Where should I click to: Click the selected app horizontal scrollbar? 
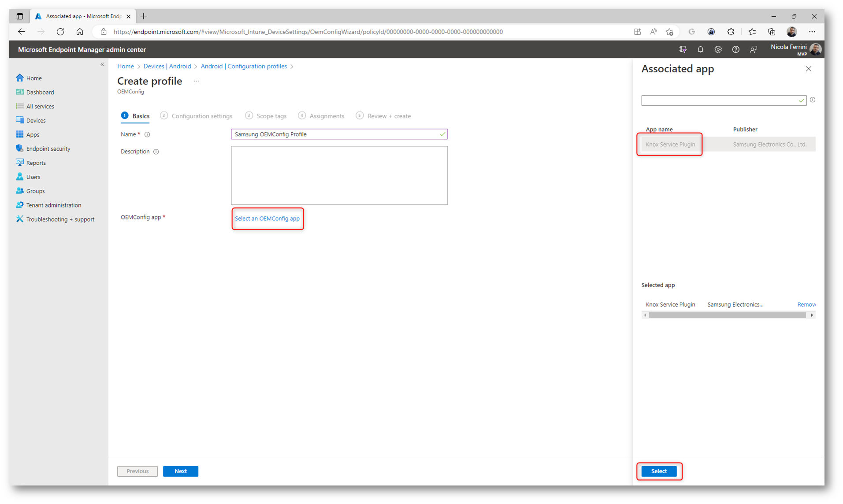pos(727,315)
